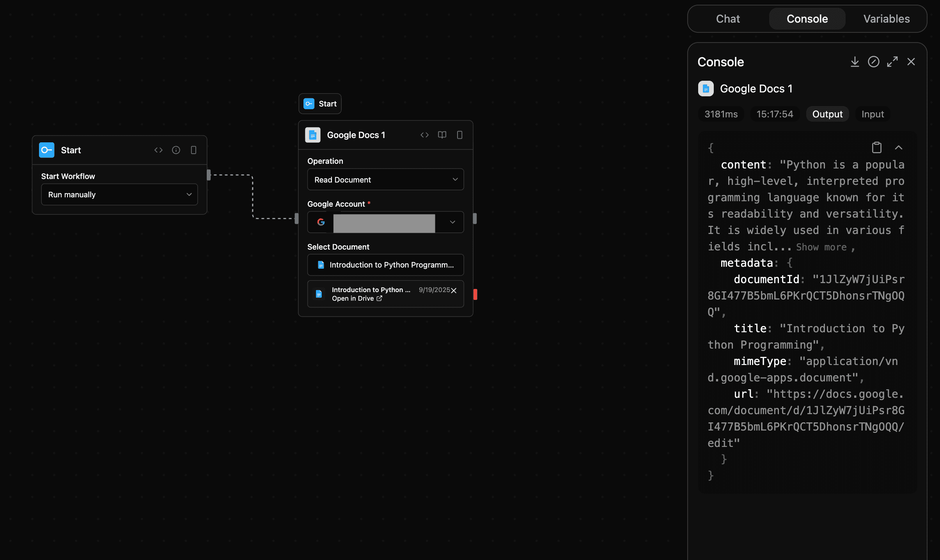Click the rightmost icon on Google Docs 1 header
Screen dimensions: 940x560
[x=459, y=135]
